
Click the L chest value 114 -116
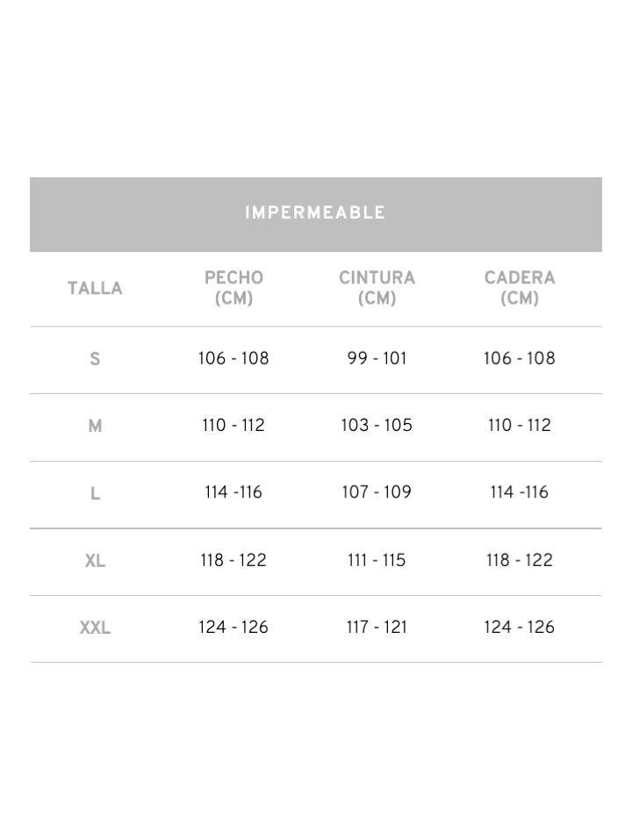233,492
